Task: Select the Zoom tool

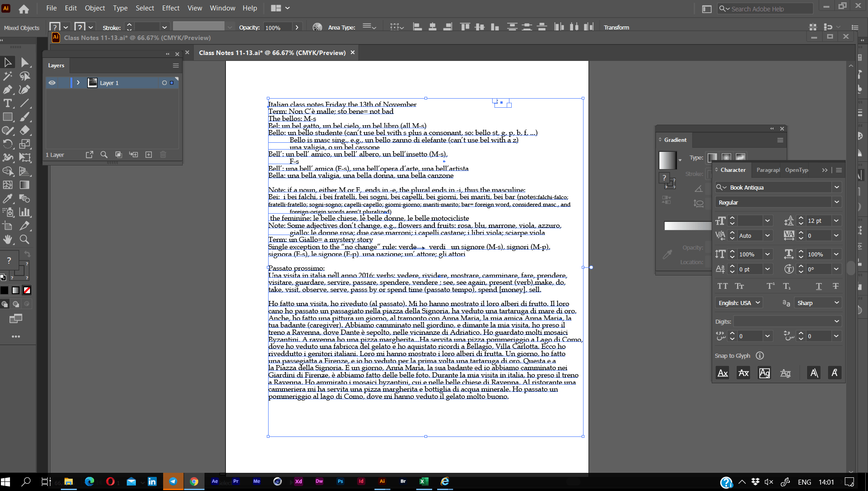Action: point(25,239)
